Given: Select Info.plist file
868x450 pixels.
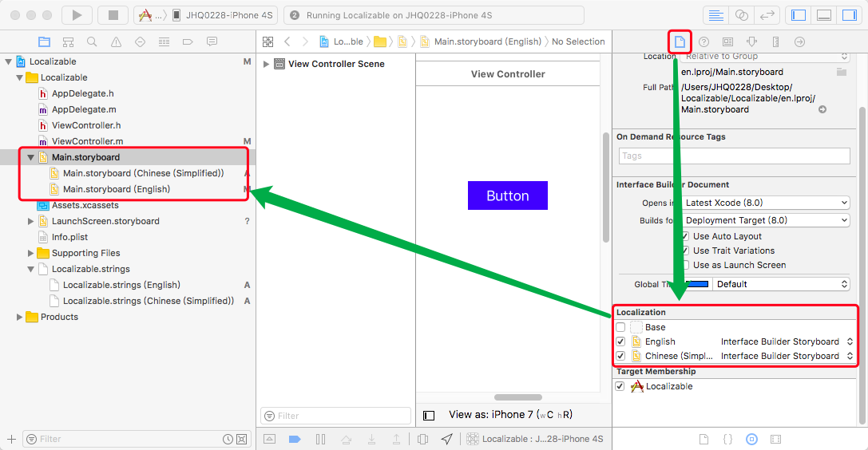Looking at the screenshot, I should (x=69, y=237).
